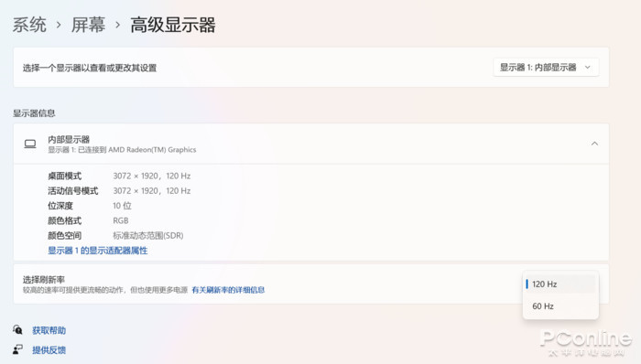The image size is (641, 364).
Task: Click the 显示器信息 section heading
Action: (34, 113)
